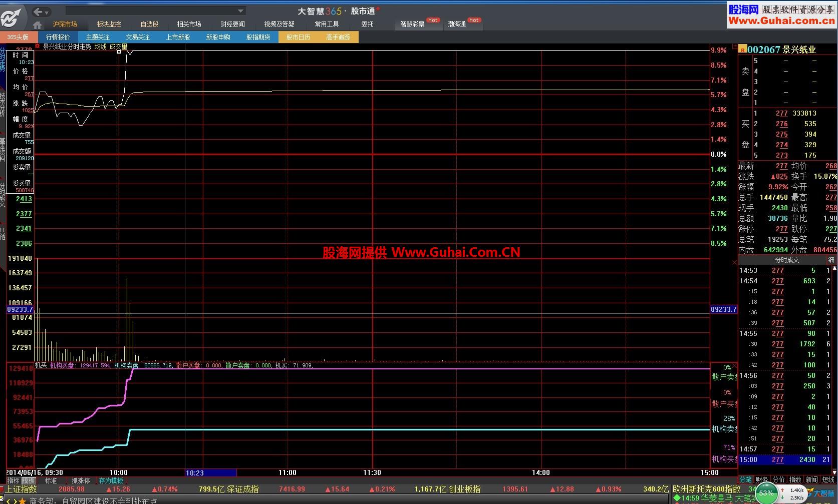Select the 抓涨停 template option
Screen dimensions: 838x504
[x=81, y=480]
